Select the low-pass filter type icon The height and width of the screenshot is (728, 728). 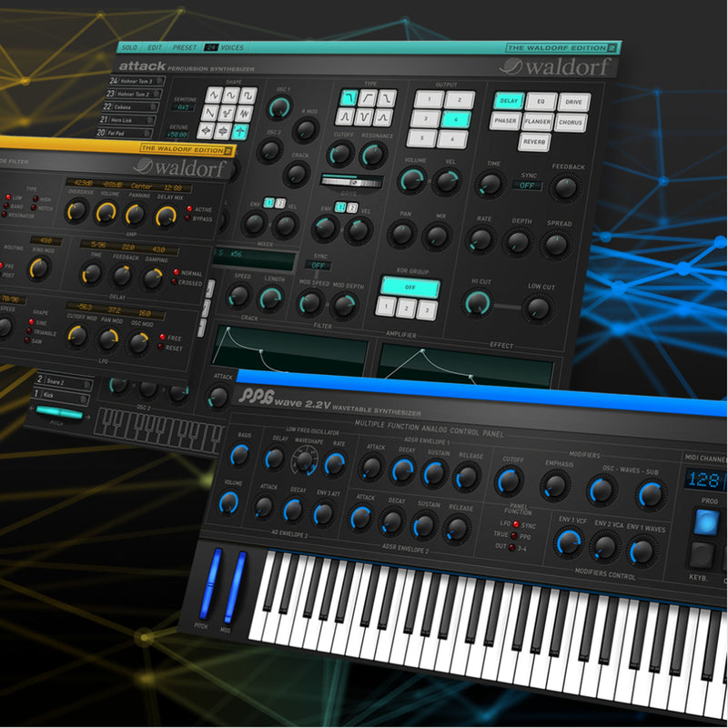349,97
